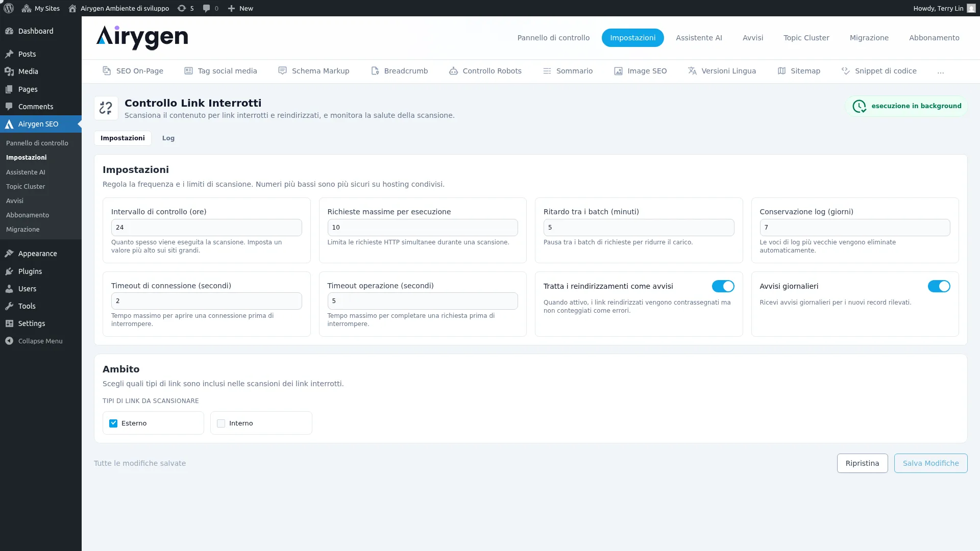
Task: Click the Comments icon in sidebar
Action: pos(9,107)
